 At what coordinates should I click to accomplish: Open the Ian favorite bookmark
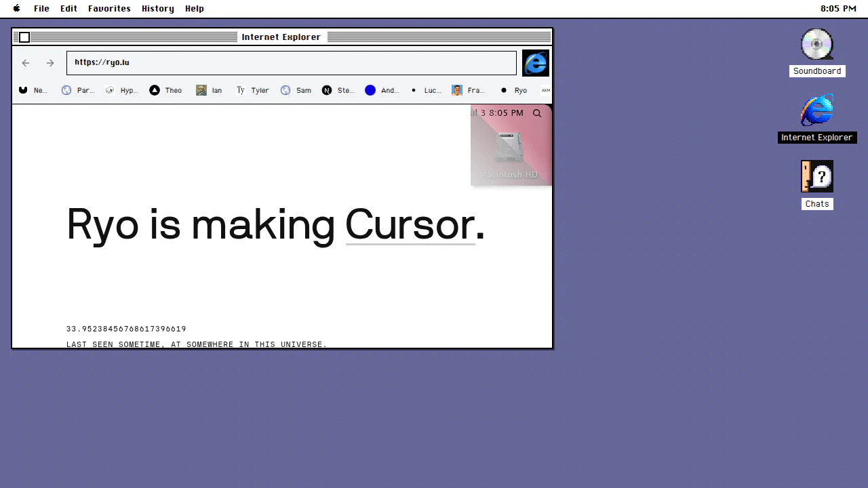coord(209,90)
